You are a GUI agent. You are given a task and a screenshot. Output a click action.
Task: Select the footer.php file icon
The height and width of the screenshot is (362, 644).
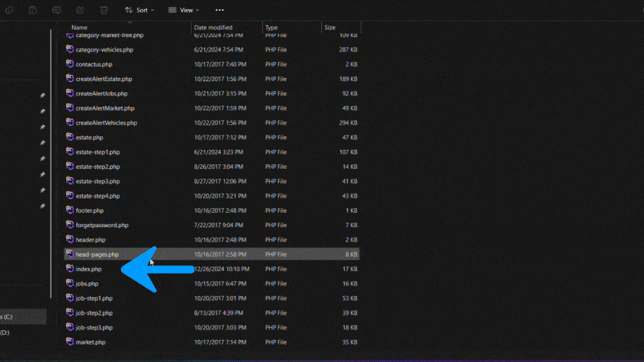(70, 210)
